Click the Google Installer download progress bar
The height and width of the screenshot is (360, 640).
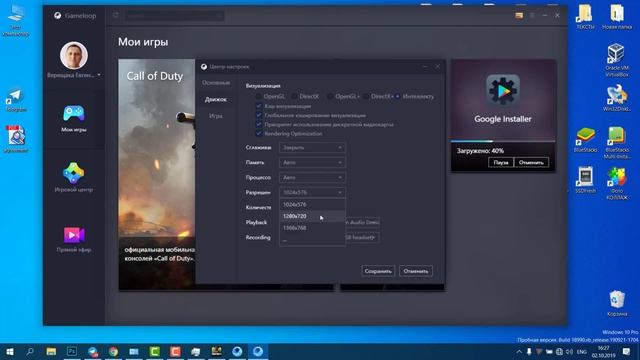[x=503, y=141]
